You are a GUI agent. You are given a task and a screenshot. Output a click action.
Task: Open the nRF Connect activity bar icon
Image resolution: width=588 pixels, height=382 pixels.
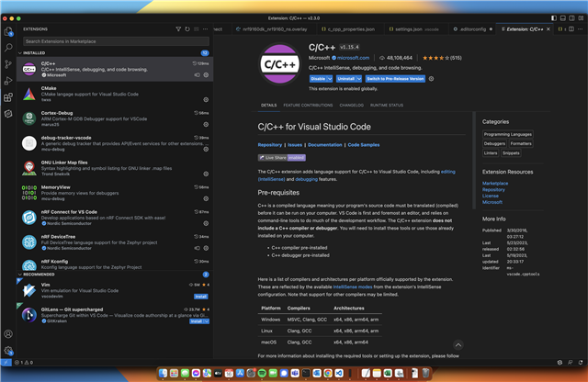pos(8,114)
